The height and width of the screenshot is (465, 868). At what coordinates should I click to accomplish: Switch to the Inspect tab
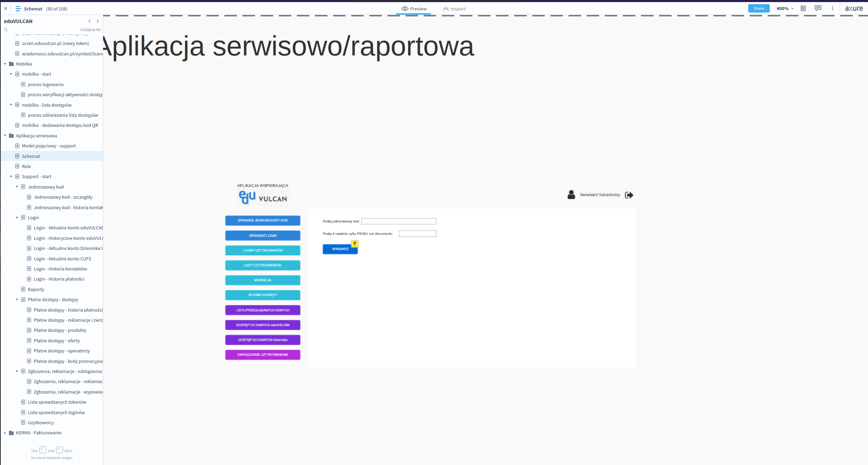click(454, 9)
